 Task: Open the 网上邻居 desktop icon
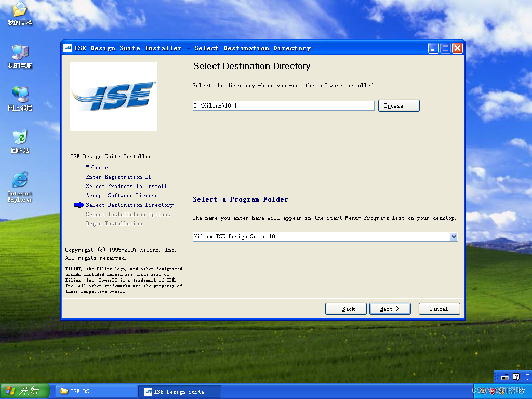(20, 99)
